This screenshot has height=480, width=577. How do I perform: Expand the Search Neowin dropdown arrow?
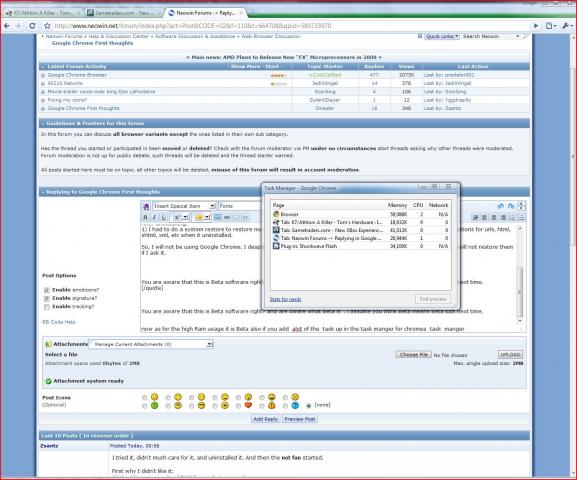coord(517,36)
